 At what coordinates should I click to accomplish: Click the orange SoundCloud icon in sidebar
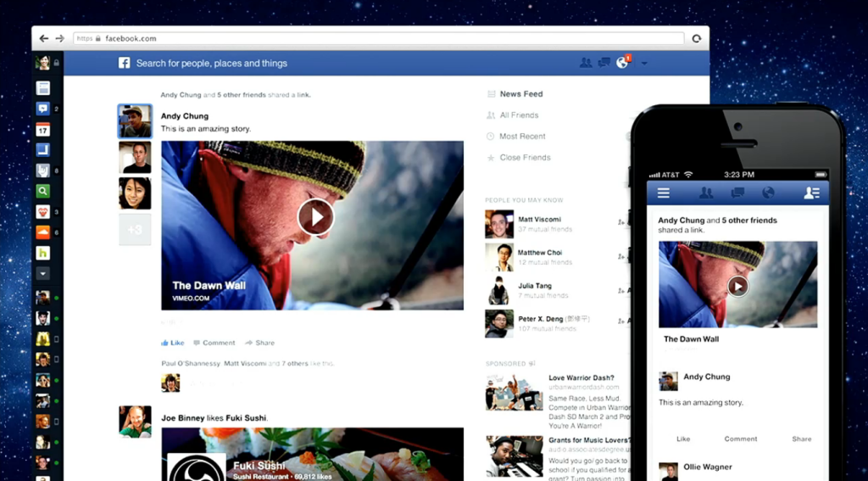pos(43,232)
